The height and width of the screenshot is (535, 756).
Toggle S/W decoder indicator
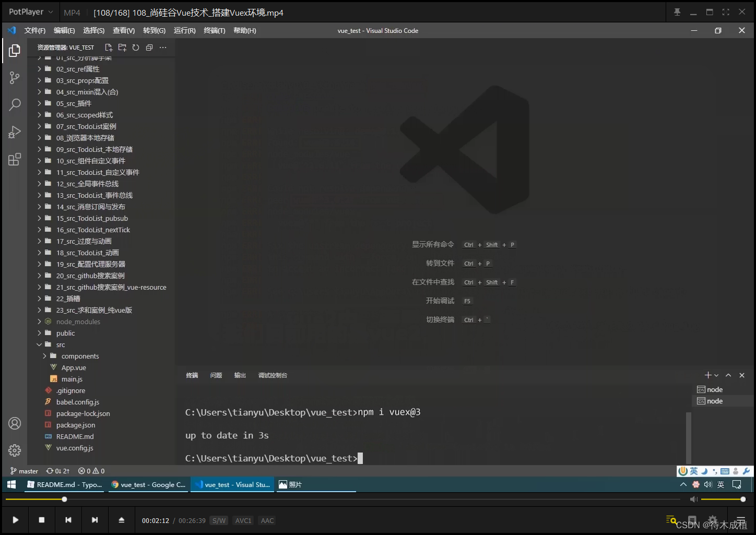point(219,520)
